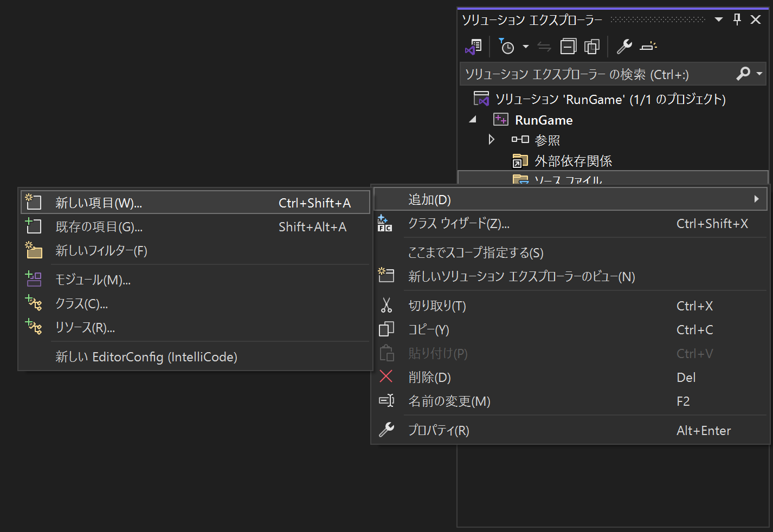The width and height of the screenshot is (773, 532).
Task: Open the 追加(D) submenu entry
Action: click(x=570, y=199)
